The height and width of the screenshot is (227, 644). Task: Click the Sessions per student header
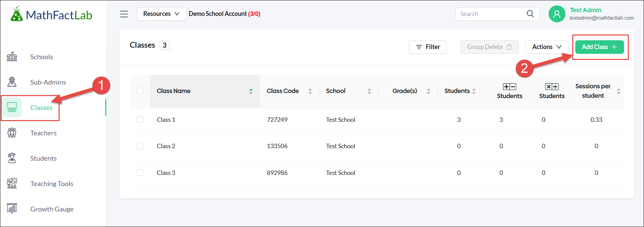click(593, 91)
